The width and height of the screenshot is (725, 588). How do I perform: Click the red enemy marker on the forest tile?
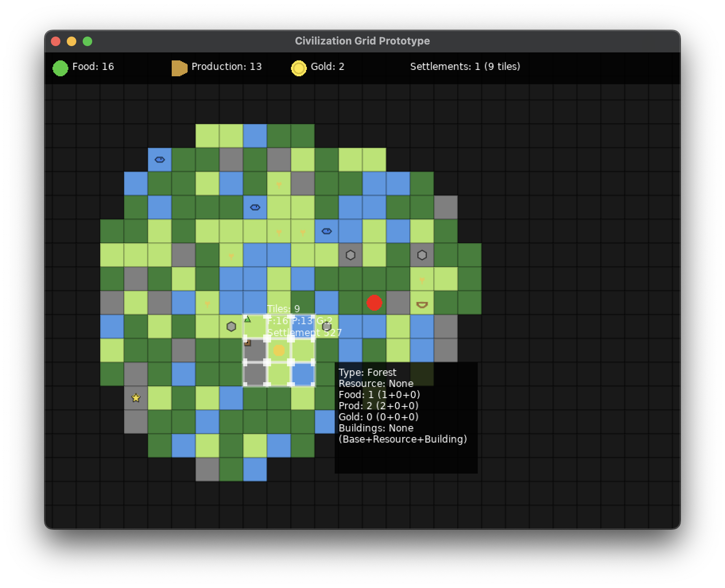[374, 302]
